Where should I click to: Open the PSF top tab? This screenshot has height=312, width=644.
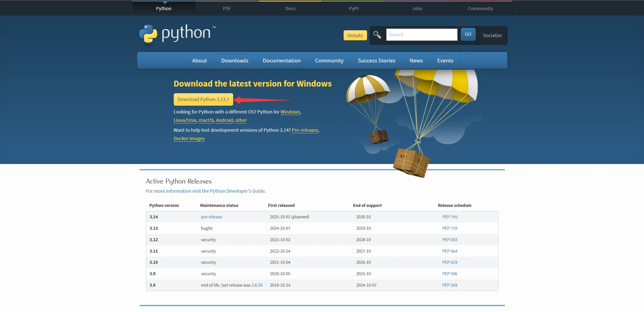click(227, 8)
